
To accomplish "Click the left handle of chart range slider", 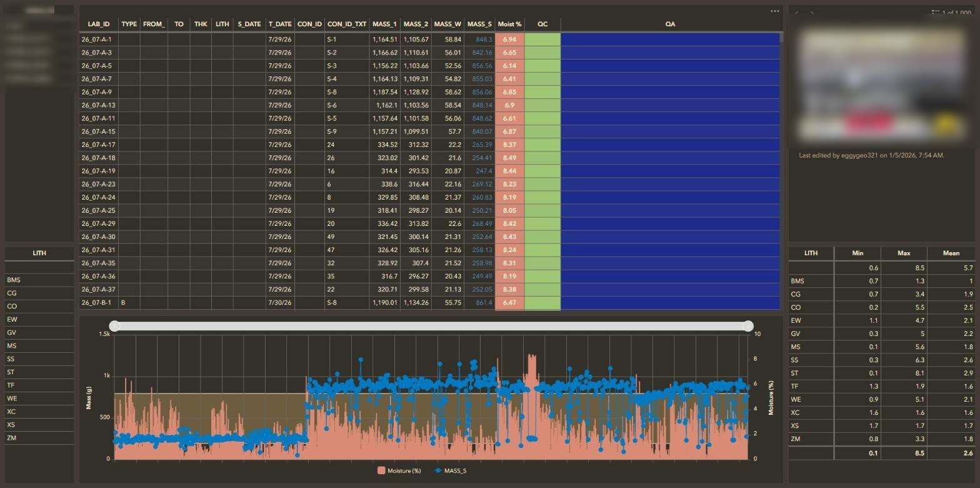I will (114, 326).
